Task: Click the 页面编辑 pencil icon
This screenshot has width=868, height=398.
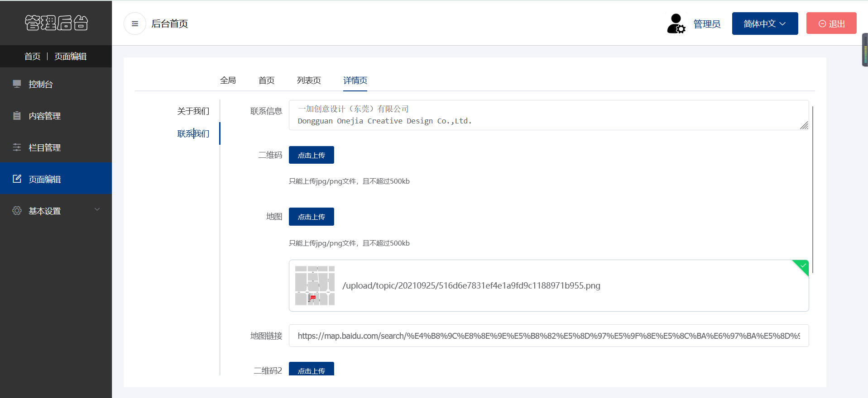Action: 17,179
